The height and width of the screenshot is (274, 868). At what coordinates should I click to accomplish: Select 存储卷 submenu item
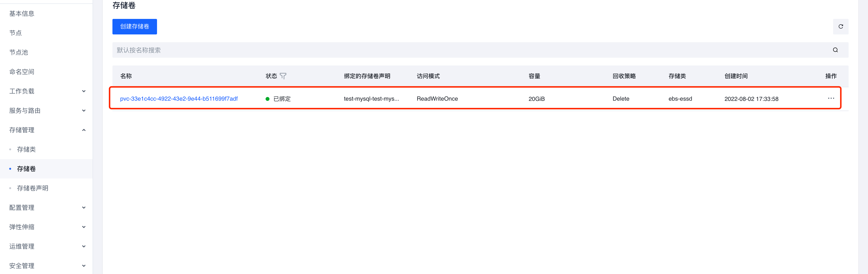26,169
